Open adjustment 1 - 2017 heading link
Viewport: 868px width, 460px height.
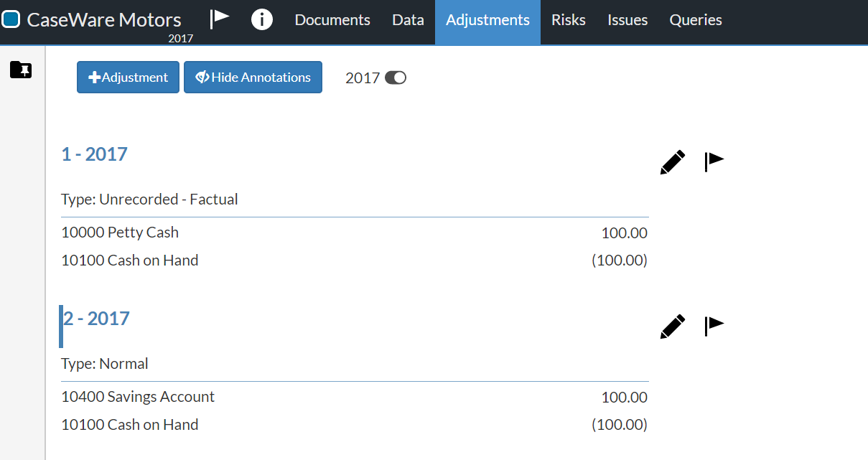click(x=94, y=154)
